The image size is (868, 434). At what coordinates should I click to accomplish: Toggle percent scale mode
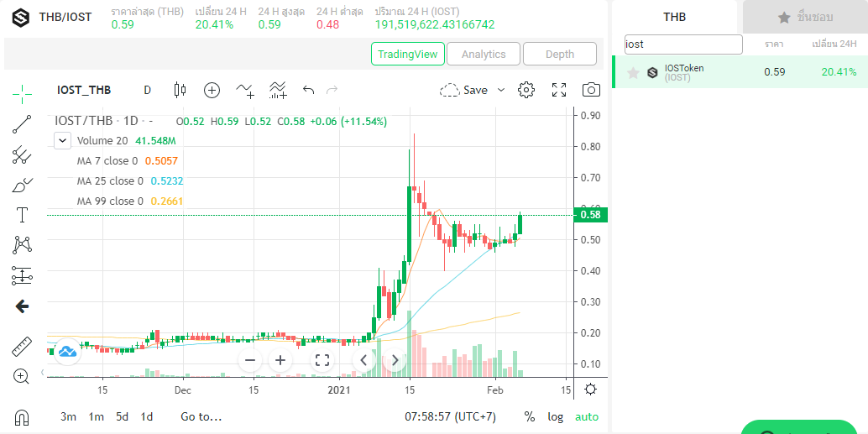click(x=530, y=417)
